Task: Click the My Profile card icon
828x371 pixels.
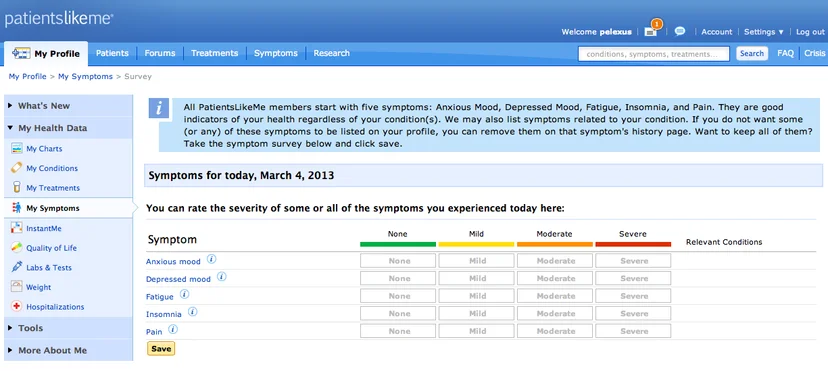Action: tap(21, 53)
